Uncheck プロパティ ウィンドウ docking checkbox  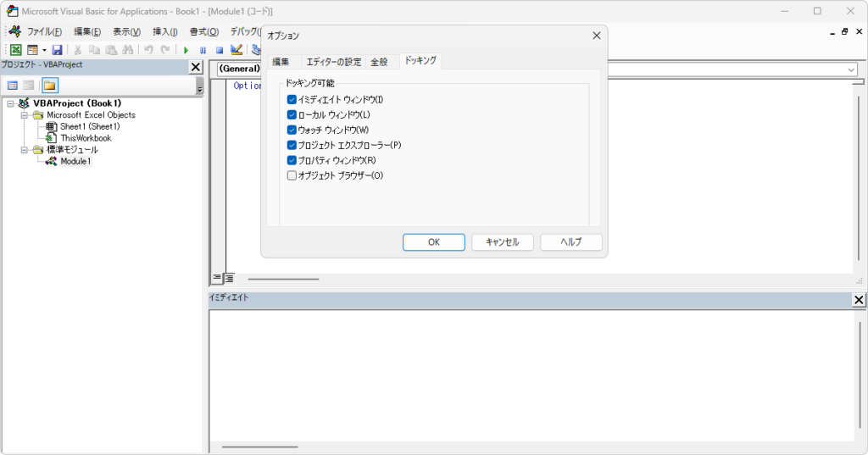(292, 160)
